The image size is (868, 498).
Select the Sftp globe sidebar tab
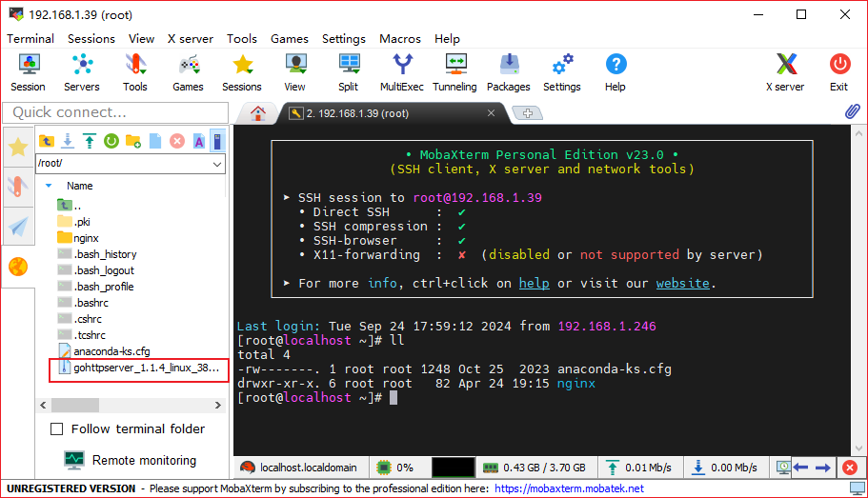pyautogui.click(x=18, y=267)
